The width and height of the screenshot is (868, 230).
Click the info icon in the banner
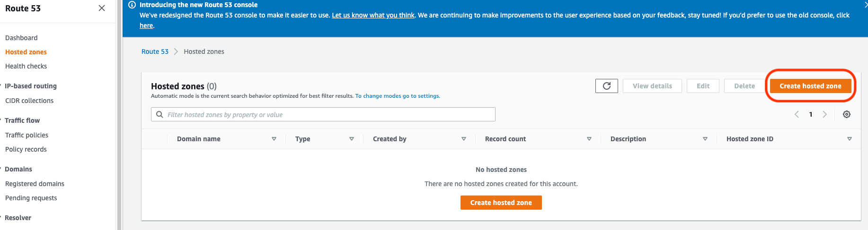(x=132, y=5)
